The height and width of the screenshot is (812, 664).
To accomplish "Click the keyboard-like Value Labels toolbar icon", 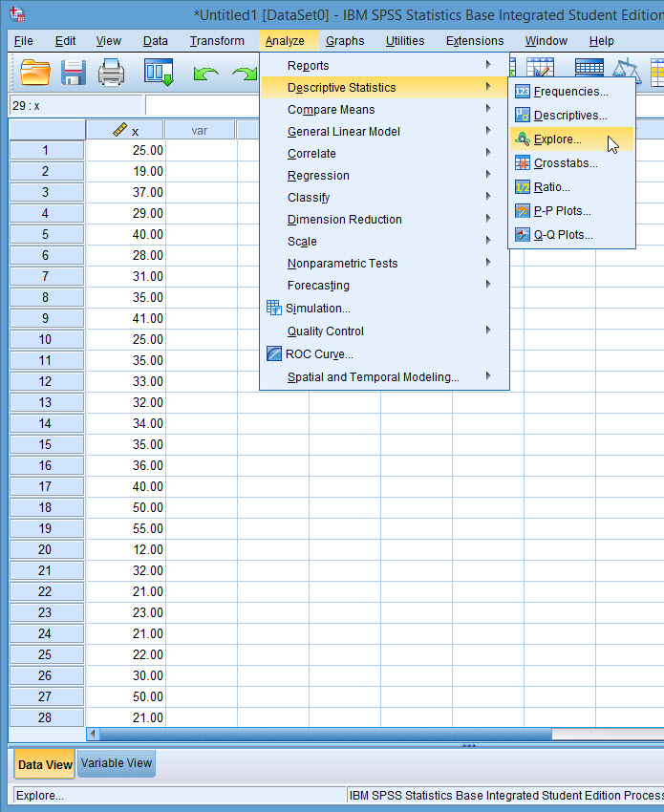I will pos(589,67).
